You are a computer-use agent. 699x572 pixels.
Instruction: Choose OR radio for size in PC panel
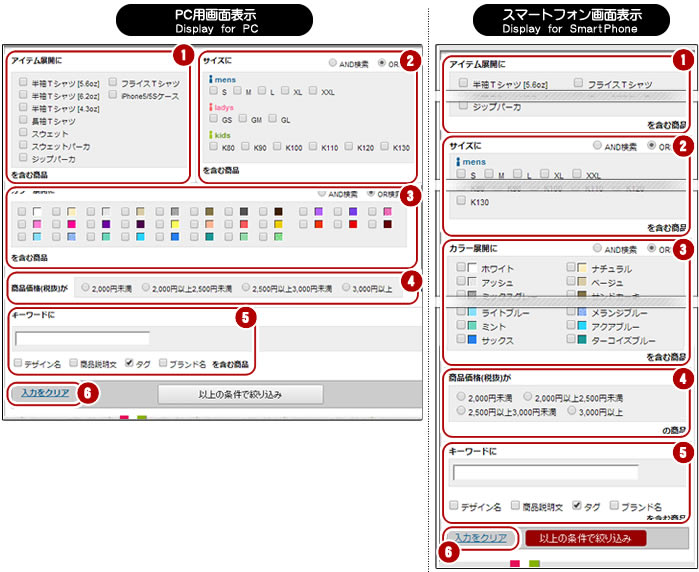point(382,63)
